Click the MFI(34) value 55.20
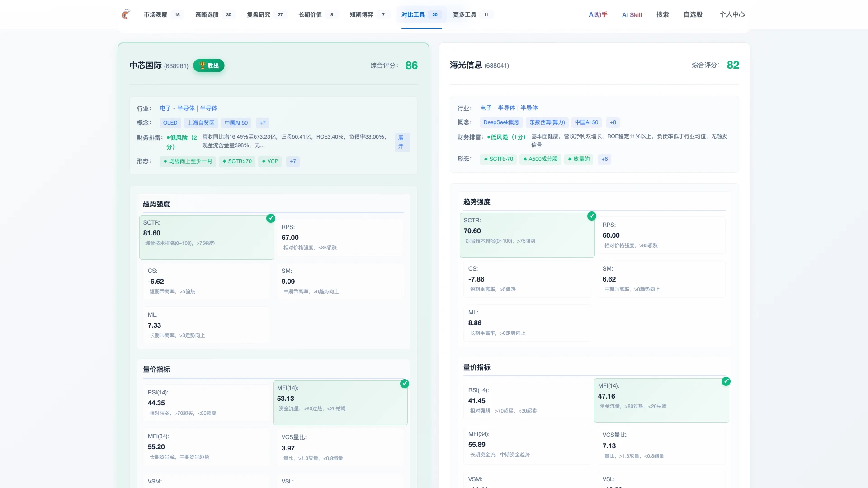868x488 pixels. click(x=156, y=447)
